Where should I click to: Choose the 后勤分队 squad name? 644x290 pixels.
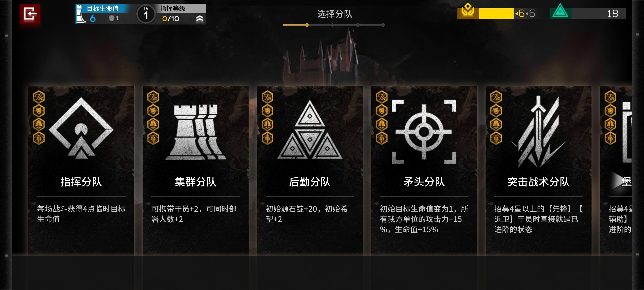tap(310, 182)
